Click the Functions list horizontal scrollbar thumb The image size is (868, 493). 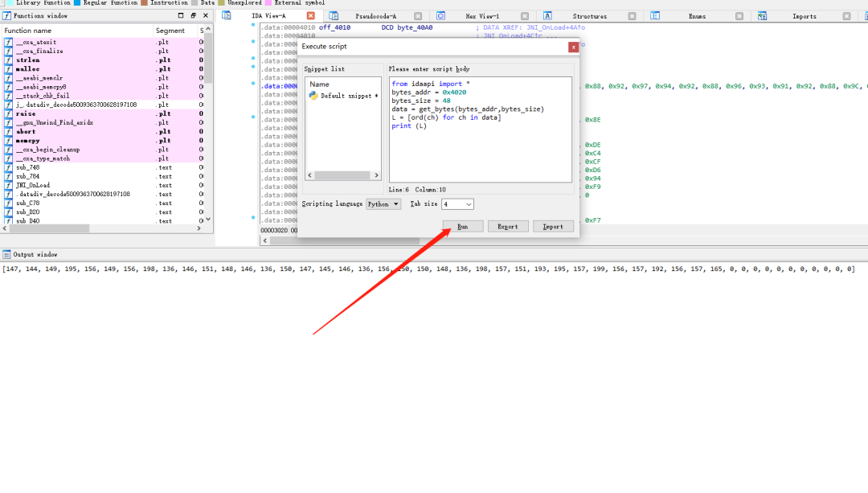click(49, 228)
